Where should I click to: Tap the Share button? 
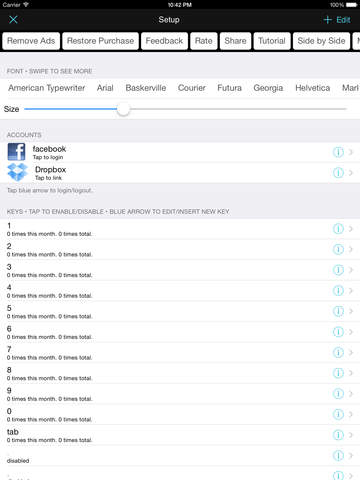pyautogui.click(x=235, y=41)
